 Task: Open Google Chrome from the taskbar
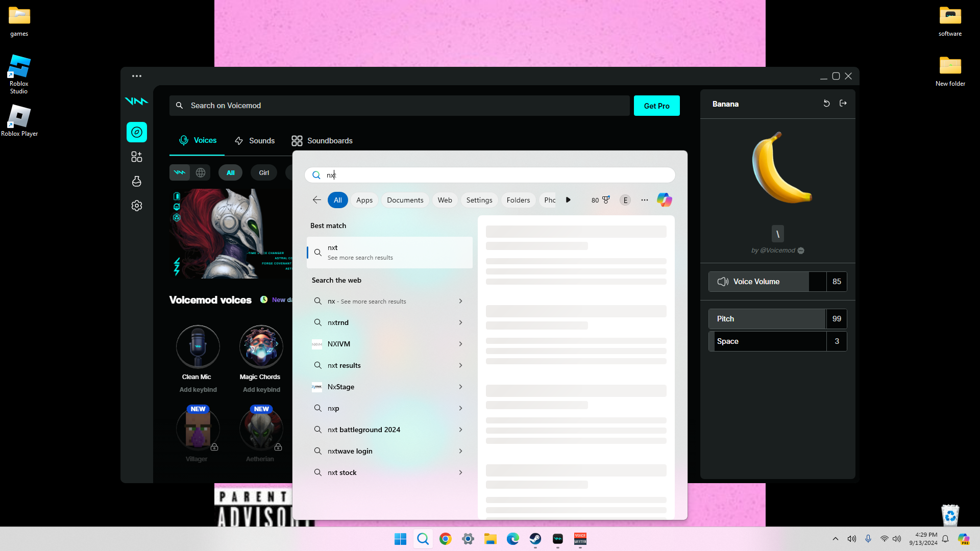(446, 539)
